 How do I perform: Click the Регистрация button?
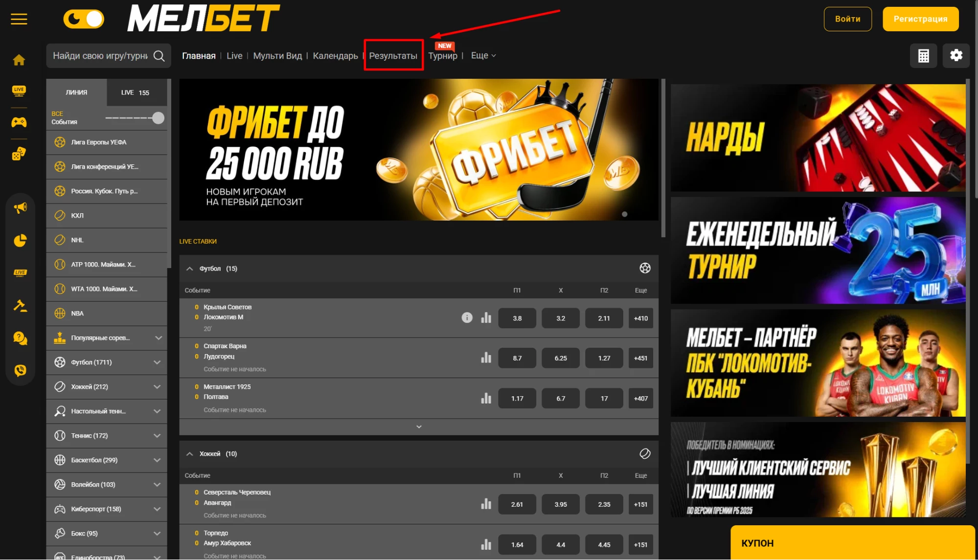(920, 19)
